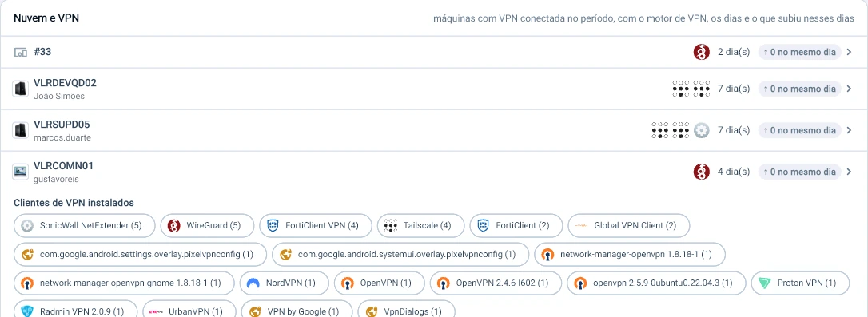Click the 'Nuvem e VPN' section title
The width and height of the screenshot is (868, 317).
tap(46, 18)
